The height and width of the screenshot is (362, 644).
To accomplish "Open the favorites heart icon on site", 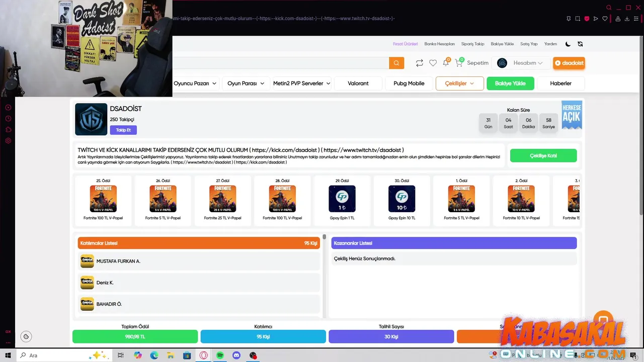I will (x=433, y=63).
